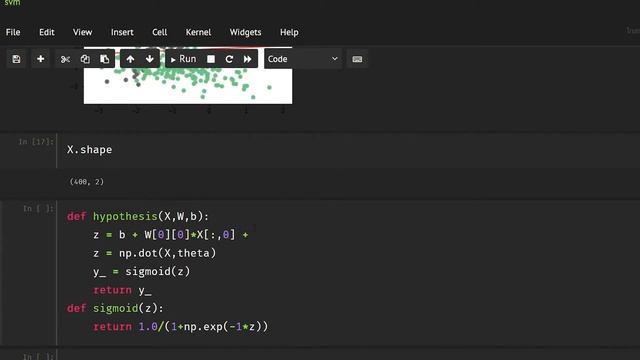The width and height of the screenshot is (640, 360).
Task: Open the Help menu
Action: [289, 32]
